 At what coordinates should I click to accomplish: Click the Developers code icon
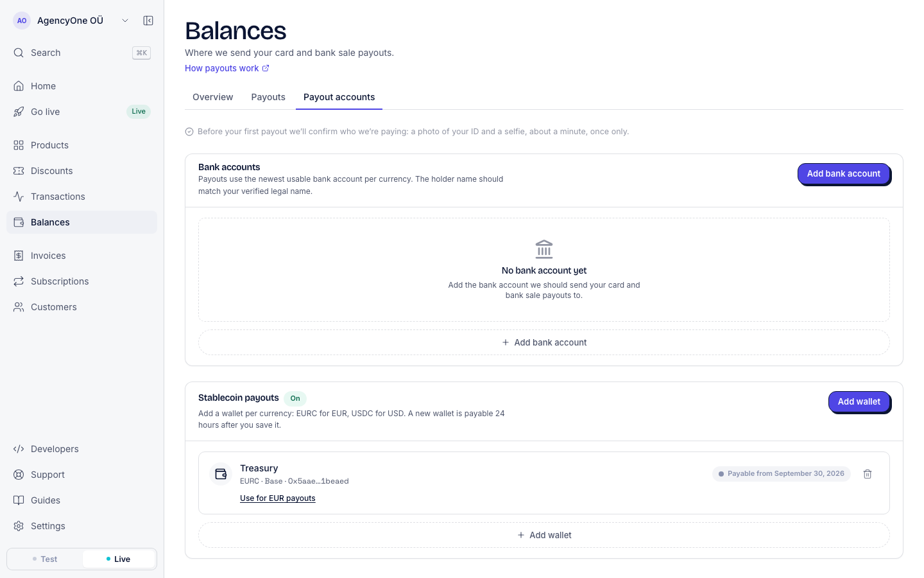point(19,449)
